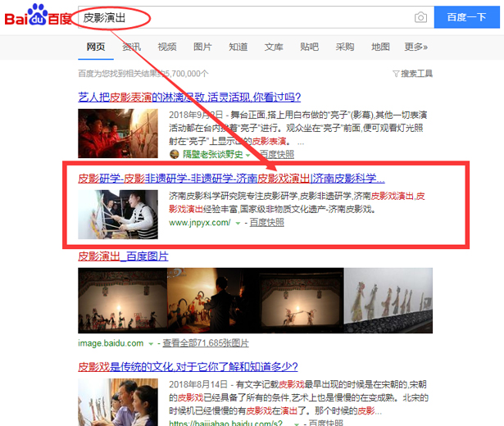Open camera image search icon
The height and width of the screenshot is (426, 504).
coord(420,17)
